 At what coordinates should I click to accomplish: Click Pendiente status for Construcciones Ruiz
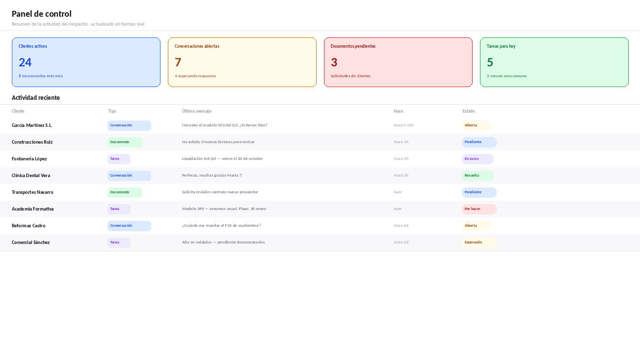point(479,142)
